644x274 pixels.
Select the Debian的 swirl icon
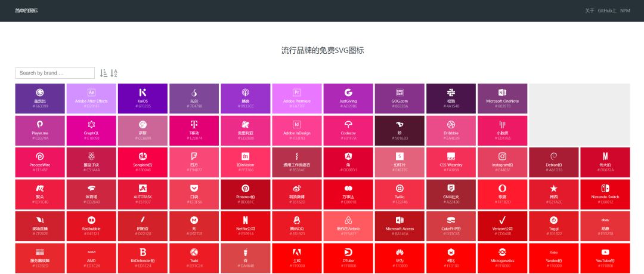tap(553, 162)
